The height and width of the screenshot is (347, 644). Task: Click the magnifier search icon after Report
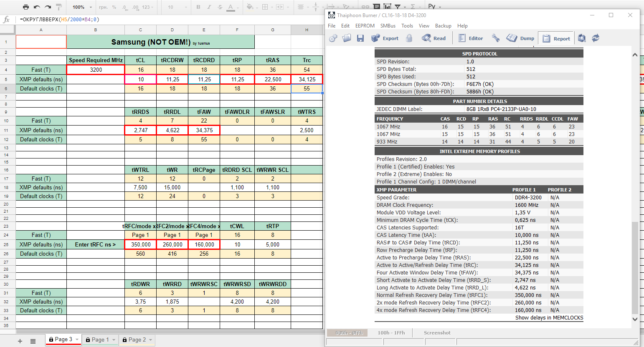[582, 38]
